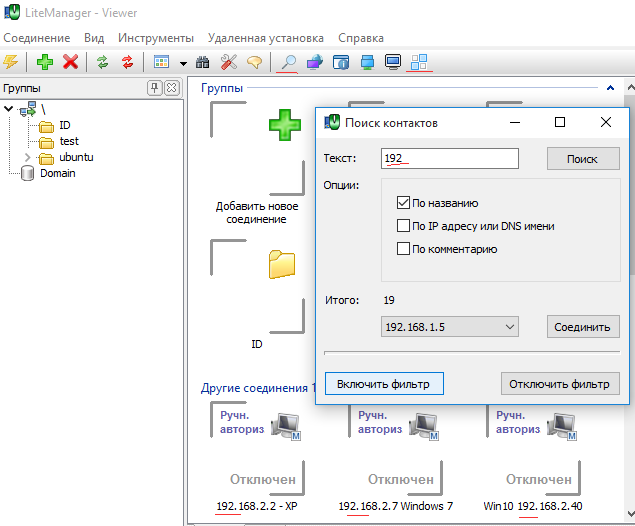Click the Отключить фильтр button
Viewport: 635px width, 526px height.
pyautogui.click(x=560, y=384)
